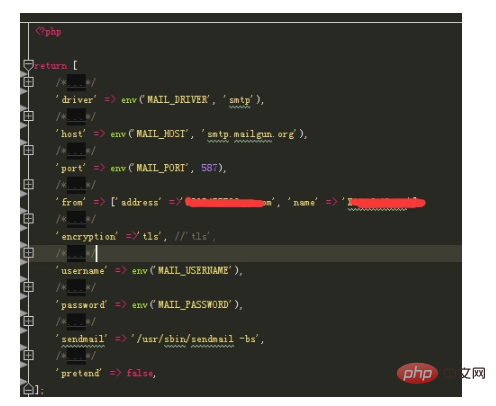
Task: Click the port number 587
Action: click(x=209, y=168)
